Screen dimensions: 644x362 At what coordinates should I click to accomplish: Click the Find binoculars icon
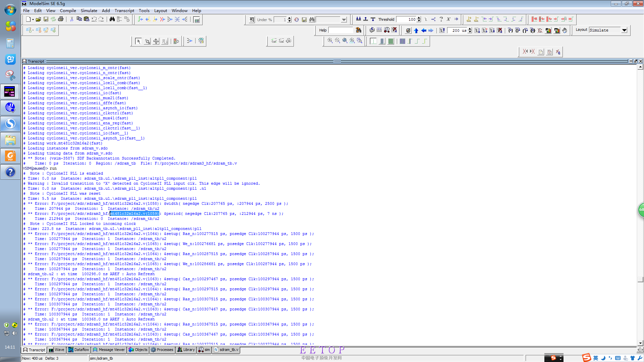pyautogui.click(x=112, y=19)
